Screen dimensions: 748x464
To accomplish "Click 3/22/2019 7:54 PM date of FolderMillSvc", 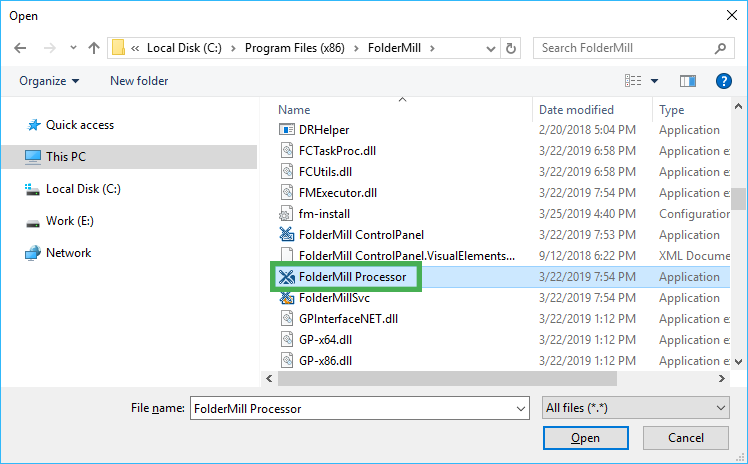I will [587, 298].
